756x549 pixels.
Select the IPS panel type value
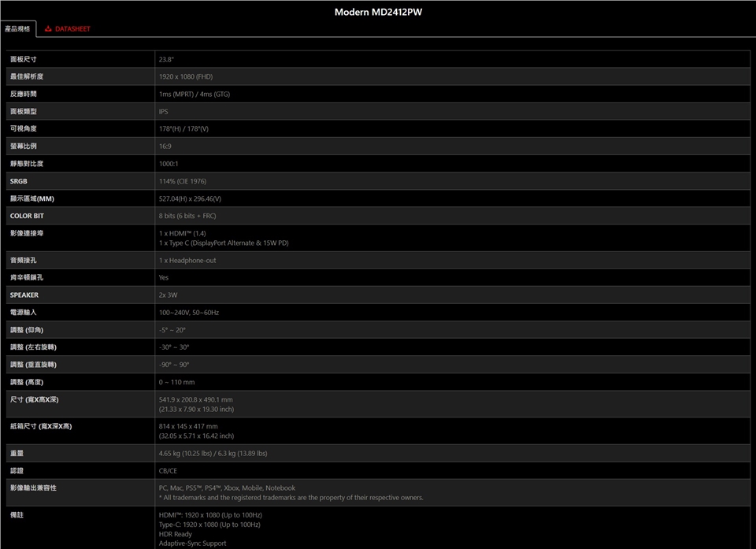164,111
